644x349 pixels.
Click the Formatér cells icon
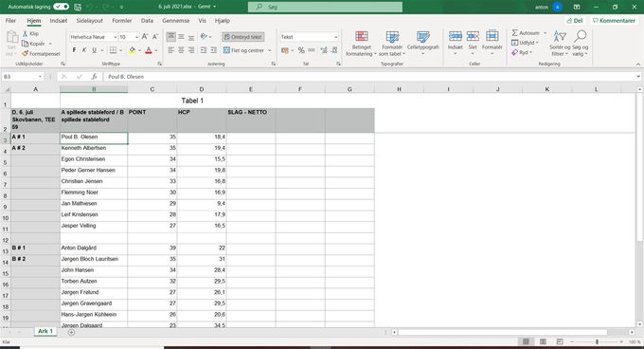[x=492, y=36]
